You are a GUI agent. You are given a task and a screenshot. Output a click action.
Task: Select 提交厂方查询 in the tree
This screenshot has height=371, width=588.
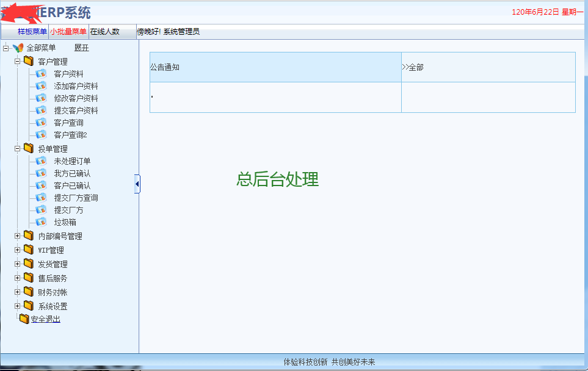tap(76, 198)
